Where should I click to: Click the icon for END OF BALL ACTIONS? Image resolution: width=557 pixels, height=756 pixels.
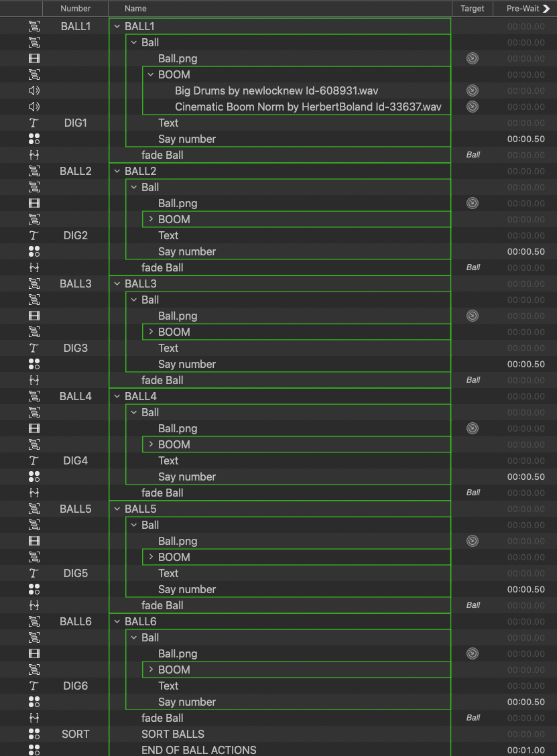[34, 750]
